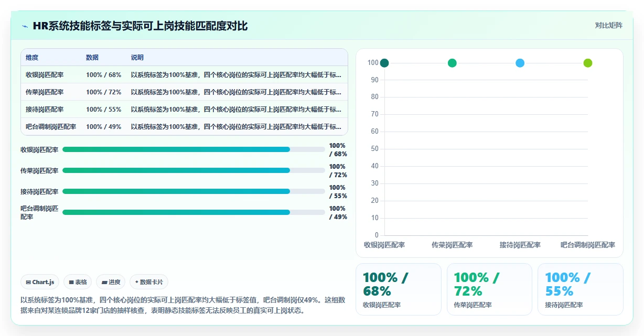Click the 维度 column header
Screen dimensions: 644x336
coord(32,58)
